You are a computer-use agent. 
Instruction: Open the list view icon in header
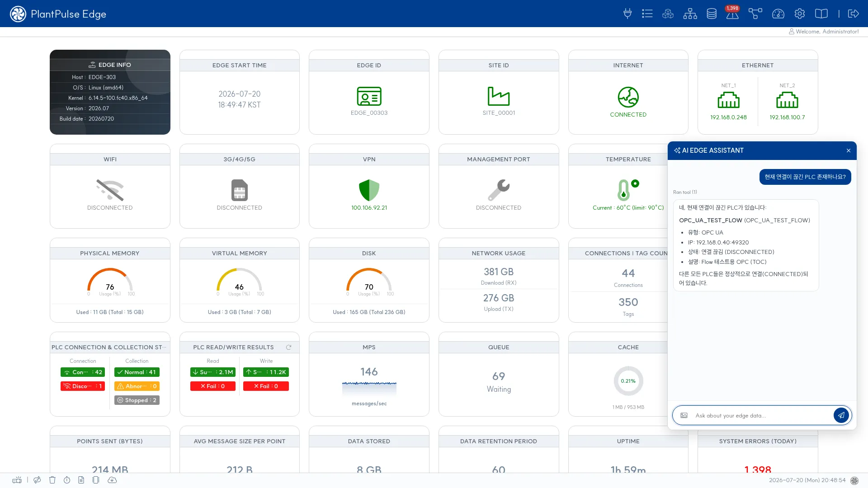[x=647, y=14]
